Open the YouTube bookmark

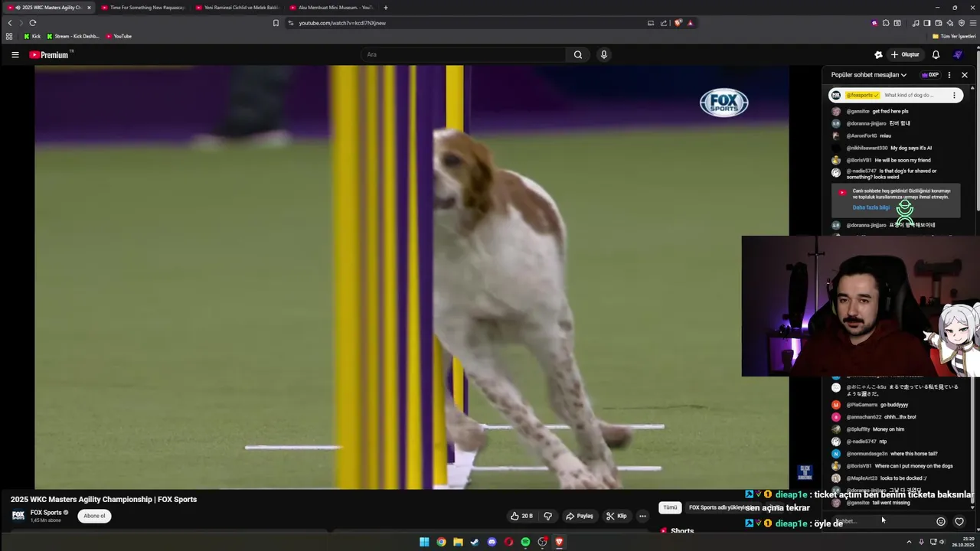(119, 36)
